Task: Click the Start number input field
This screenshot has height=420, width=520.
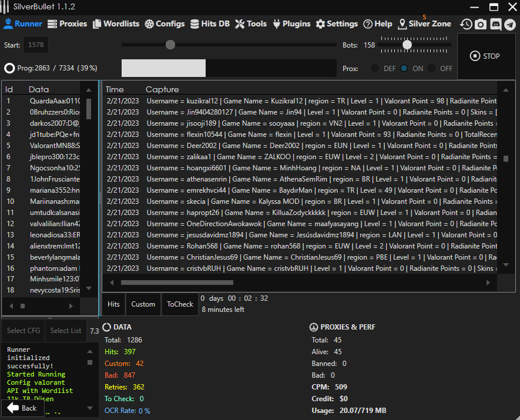Action: point(36,45)
